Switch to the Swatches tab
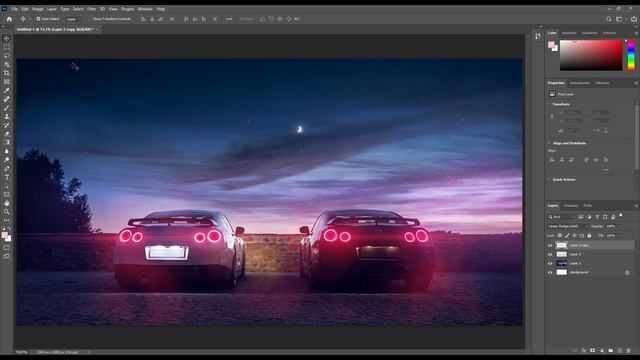This screenshot has width=640, height=360. (x=569, y=33)
